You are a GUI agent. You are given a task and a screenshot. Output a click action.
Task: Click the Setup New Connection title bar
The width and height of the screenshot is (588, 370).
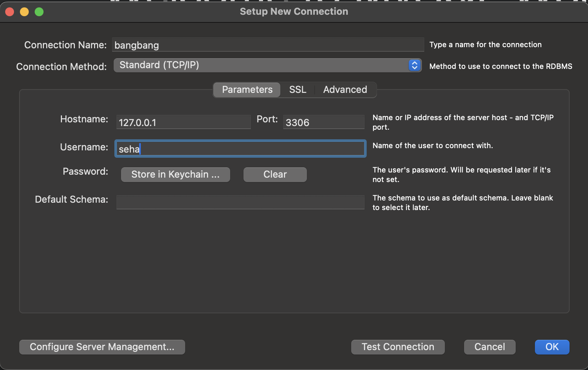[x=294, y=11]
